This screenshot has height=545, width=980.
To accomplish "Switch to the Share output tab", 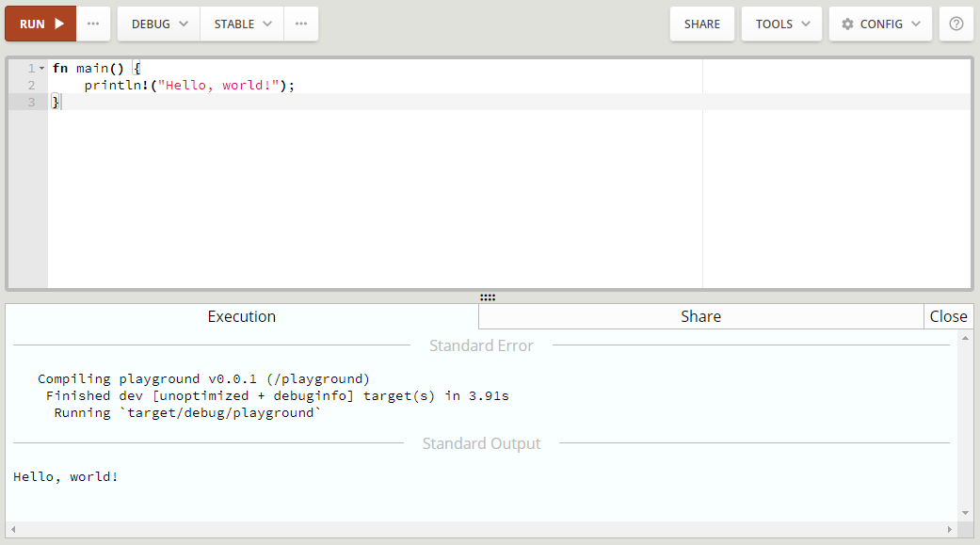I will click(700, 316).
